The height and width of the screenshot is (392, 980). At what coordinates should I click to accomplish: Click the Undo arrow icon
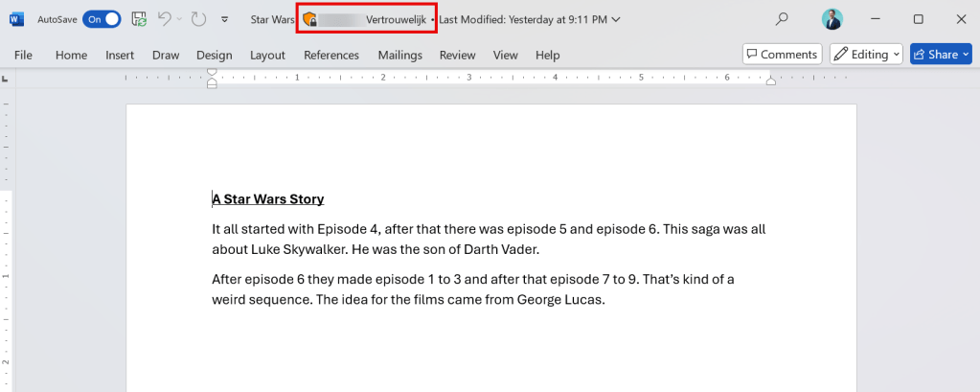[163, 19]
